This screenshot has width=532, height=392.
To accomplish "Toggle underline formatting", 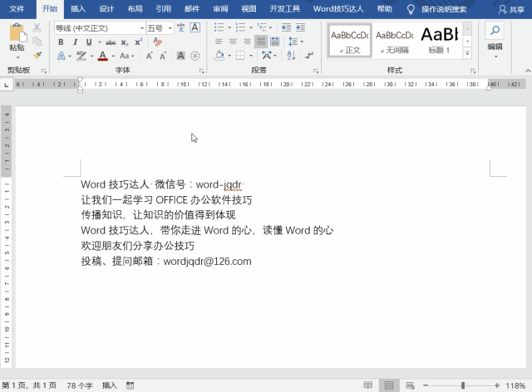I will tap(89, 42).
